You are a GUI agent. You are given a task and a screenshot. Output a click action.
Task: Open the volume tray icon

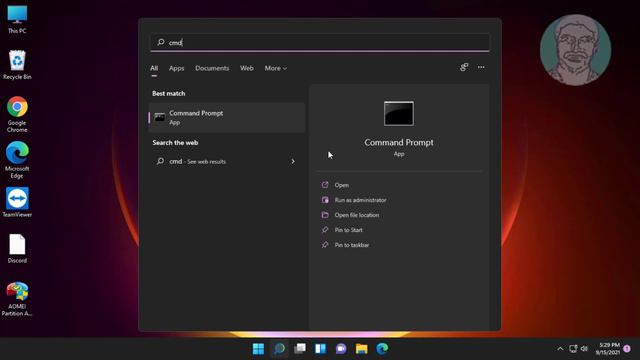pos(584,349)
